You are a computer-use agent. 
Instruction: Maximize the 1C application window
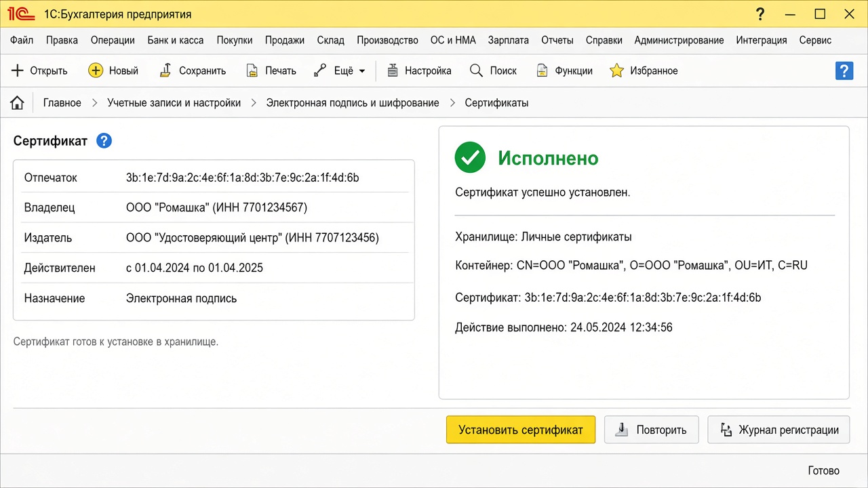[x=820, y=14]
